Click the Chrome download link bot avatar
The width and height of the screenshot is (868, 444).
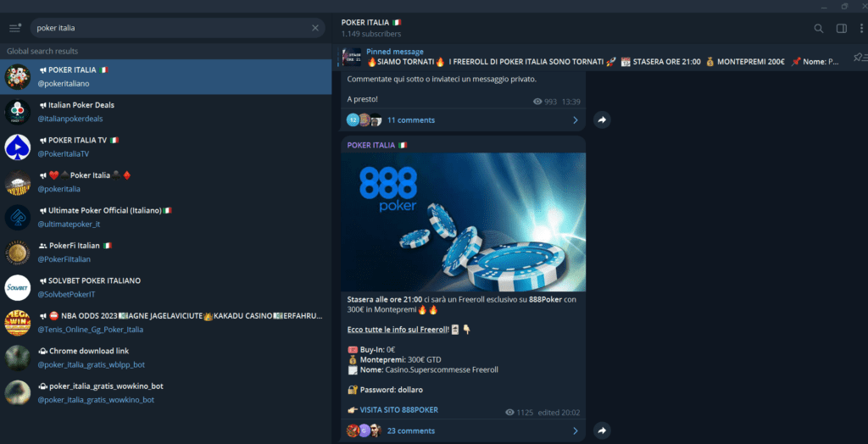tap(18, 358)
